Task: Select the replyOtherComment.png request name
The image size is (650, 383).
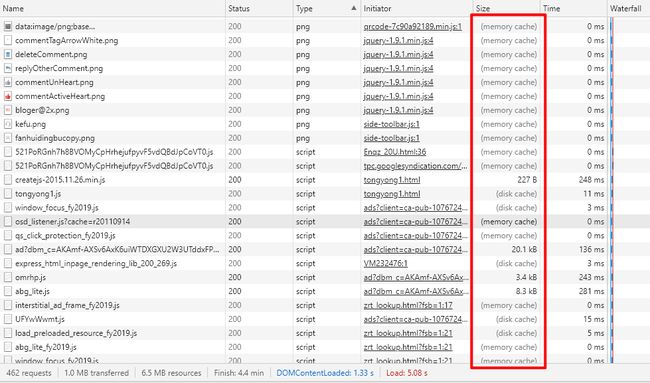Action: [59, 68]
